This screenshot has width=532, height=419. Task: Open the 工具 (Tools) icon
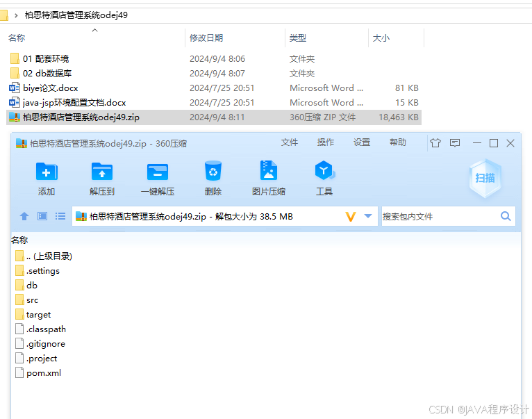point(324,170)
